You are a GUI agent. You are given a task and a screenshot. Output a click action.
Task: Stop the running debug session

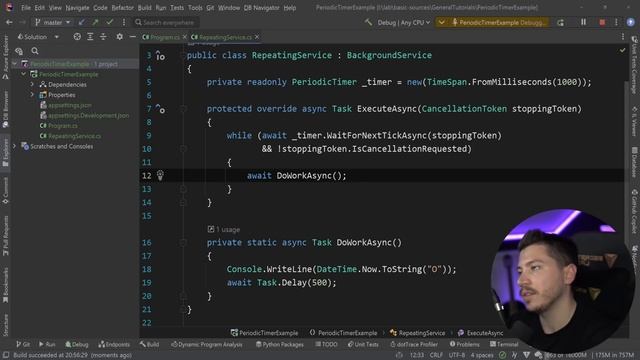[x=602, y=22]
